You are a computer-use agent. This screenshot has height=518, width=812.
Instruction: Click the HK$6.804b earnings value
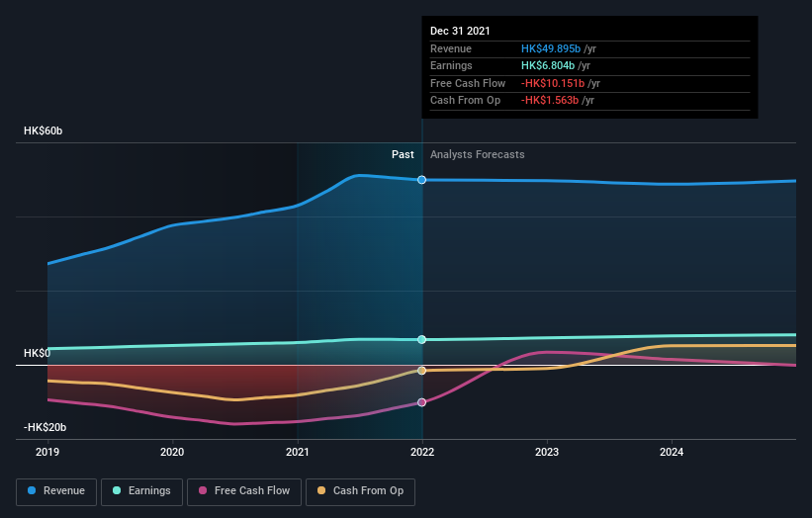pyautogui.click(x=548, y=65)
